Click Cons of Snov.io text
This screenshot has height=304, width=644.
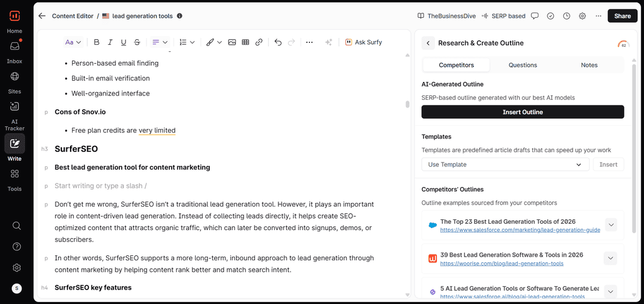80,112
